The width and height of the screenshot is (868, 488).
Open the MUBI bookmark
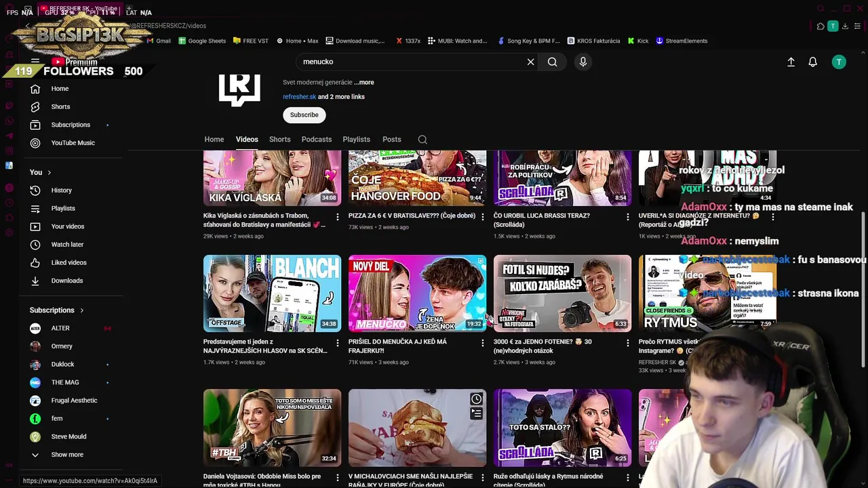[456, 41]
